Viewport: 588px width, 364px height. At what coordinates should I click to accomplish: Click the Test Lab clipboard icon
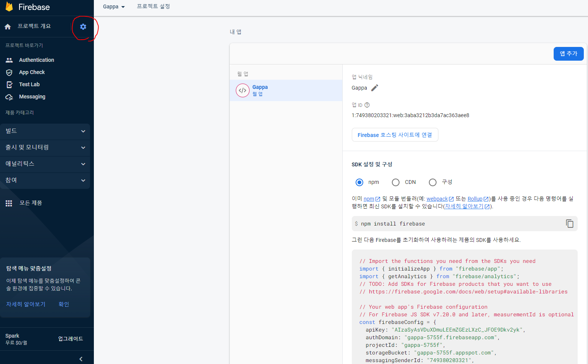pos(10,85)
